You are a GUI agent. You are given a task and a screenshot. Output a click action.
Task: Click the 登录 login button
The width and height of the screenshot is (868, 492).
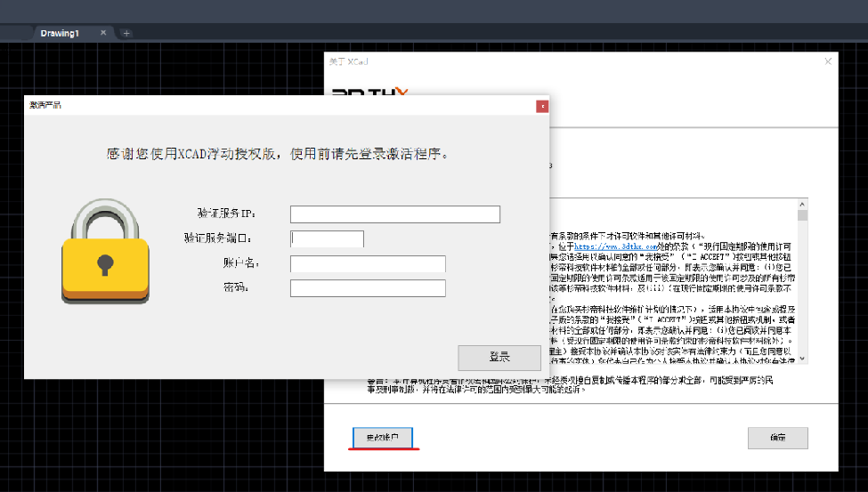tap(499, 358)
